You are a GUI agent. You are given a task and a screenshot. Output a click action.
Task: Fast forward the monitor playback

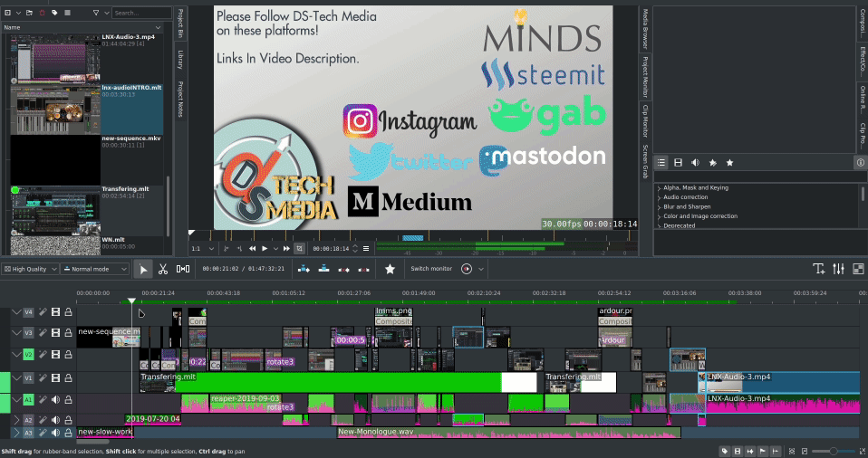(286, 249)
